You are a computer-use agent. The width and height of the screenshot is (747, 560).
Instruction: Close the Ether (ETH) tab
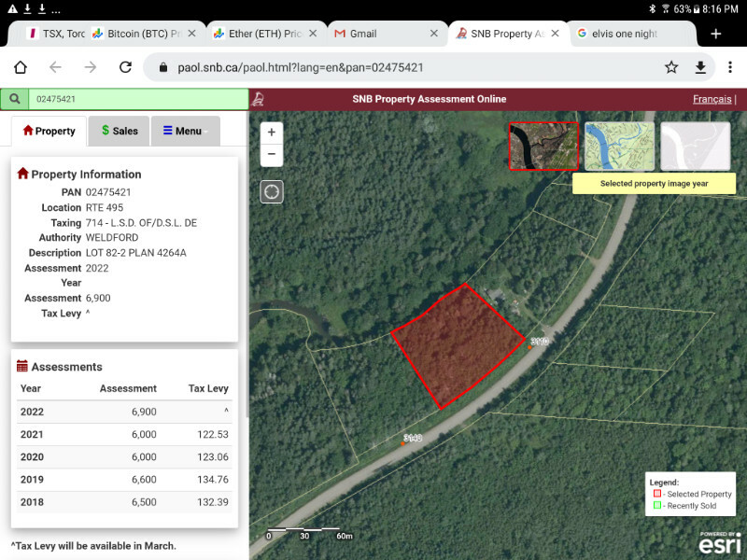(x=313, y=34)
